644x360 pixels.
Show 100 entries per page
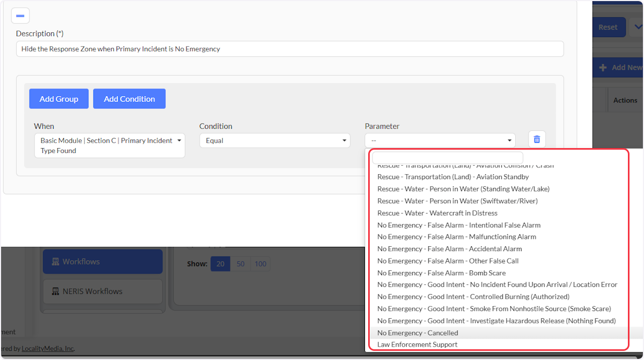click(260, 264)
